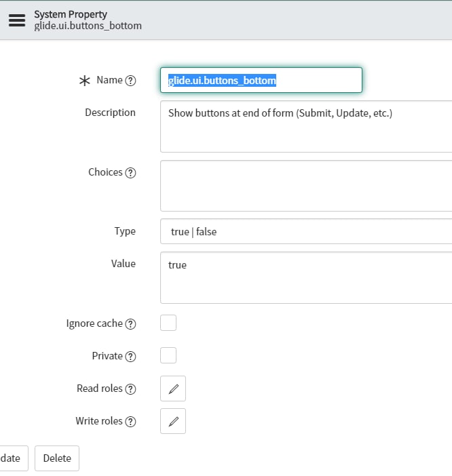The width and height of the screenshot is (452, 476).
Task: Click the glide.ui.buttons_bottom header subtitle
Action: (88, 26)
